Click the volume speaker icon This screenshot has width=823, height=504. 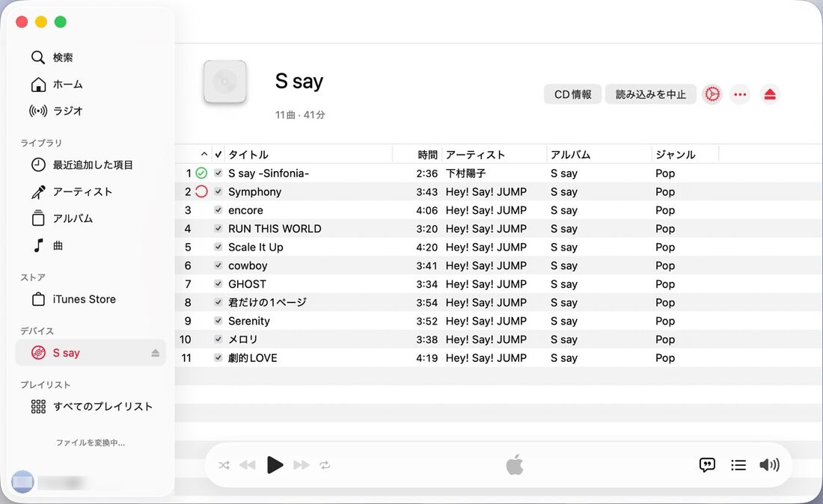(x=769, y=464)
